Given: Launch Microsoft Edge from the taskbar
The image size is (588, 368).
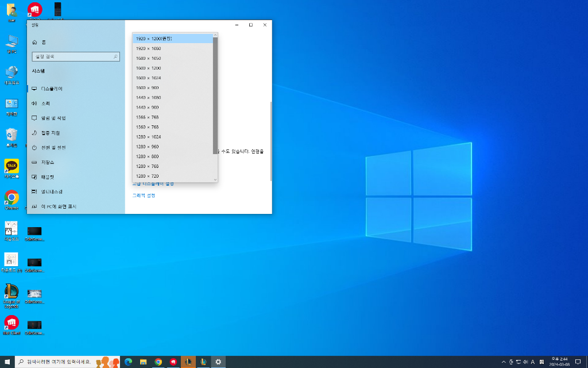Looking at the screenshot, I should (129, 362).
